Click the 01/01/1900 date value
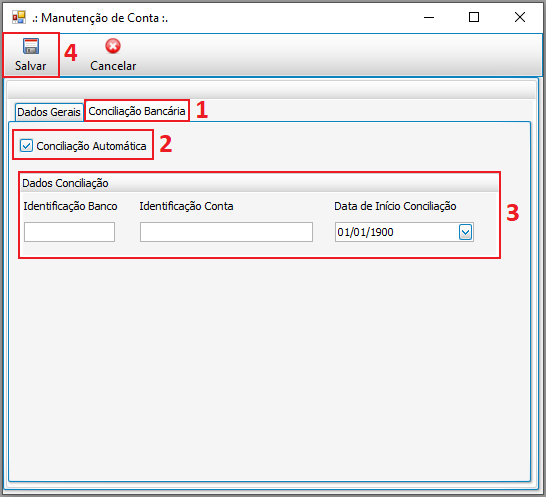This screenshot has width=546, height=497. (x=365, y=232)
